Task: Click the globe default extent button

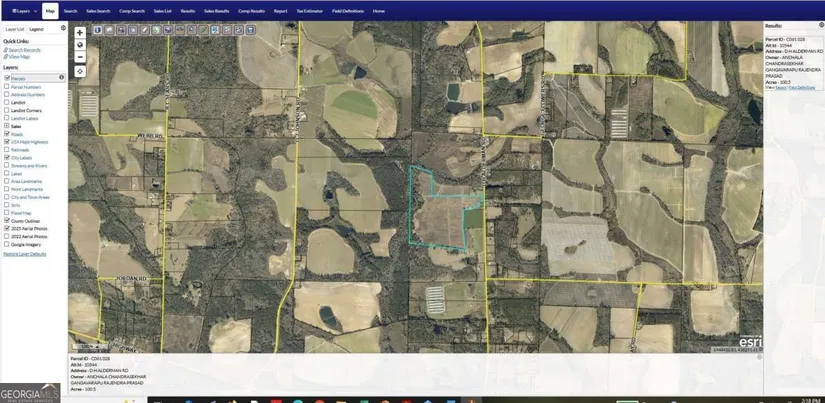Action: [x=80, y=45]
